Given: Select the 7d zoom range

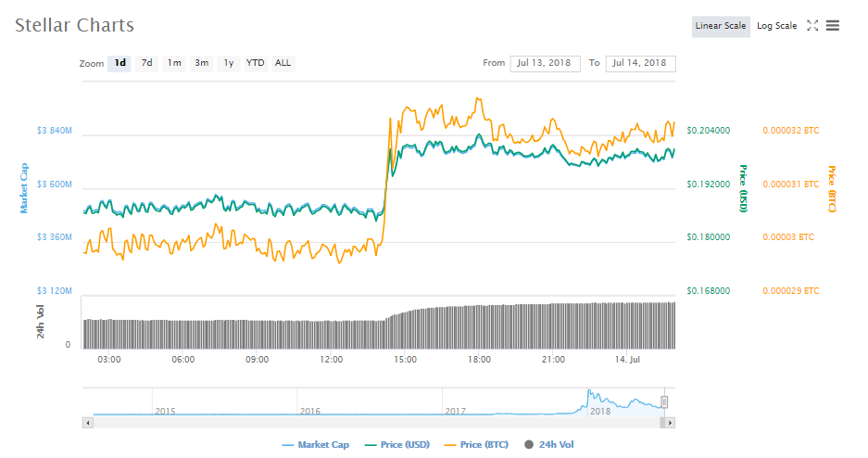Looking at the screenshot, I should (146, 63).
